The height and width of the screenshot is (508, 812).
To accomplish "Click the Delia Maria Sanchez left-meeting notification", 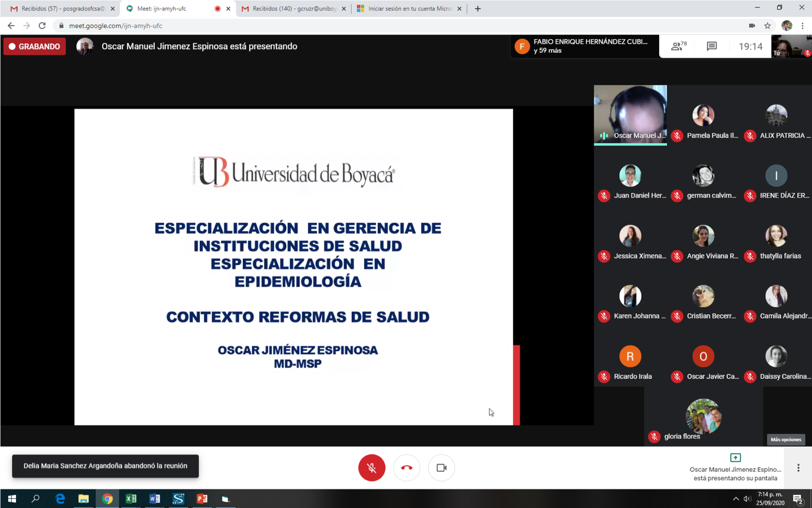I will coord(105,466).
